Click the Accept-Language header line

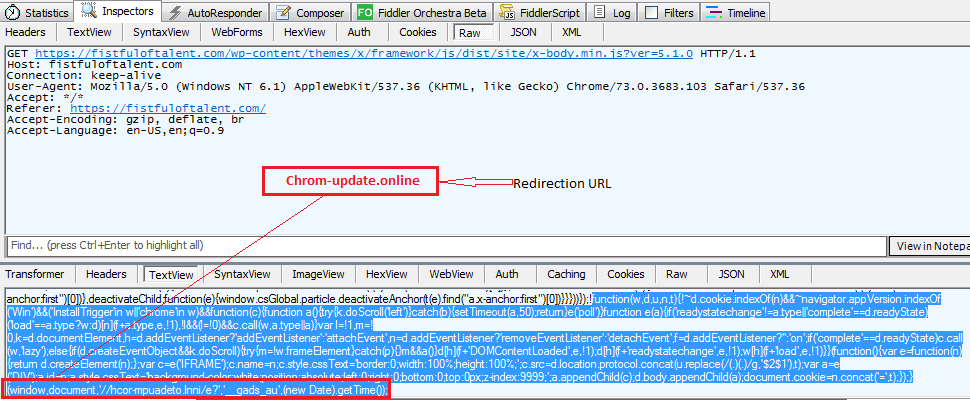(116, 131)
